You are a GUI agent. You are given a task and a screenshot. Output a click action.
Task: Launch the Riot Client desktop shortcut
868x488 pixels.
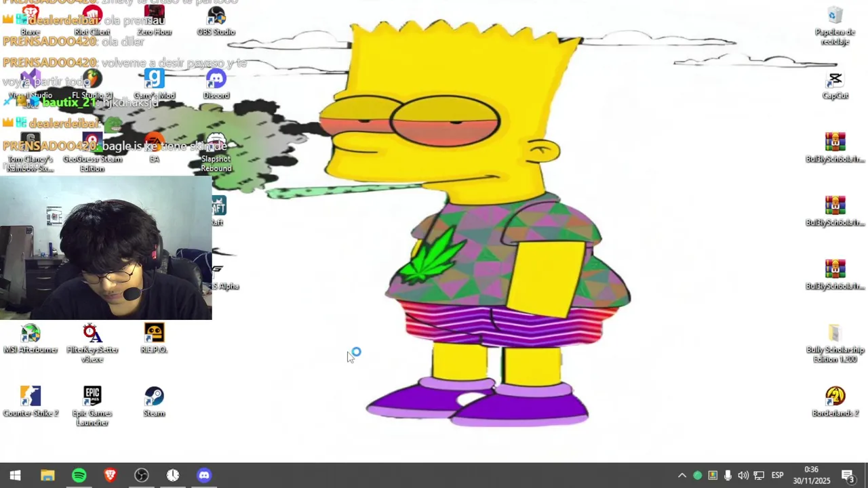92,19
